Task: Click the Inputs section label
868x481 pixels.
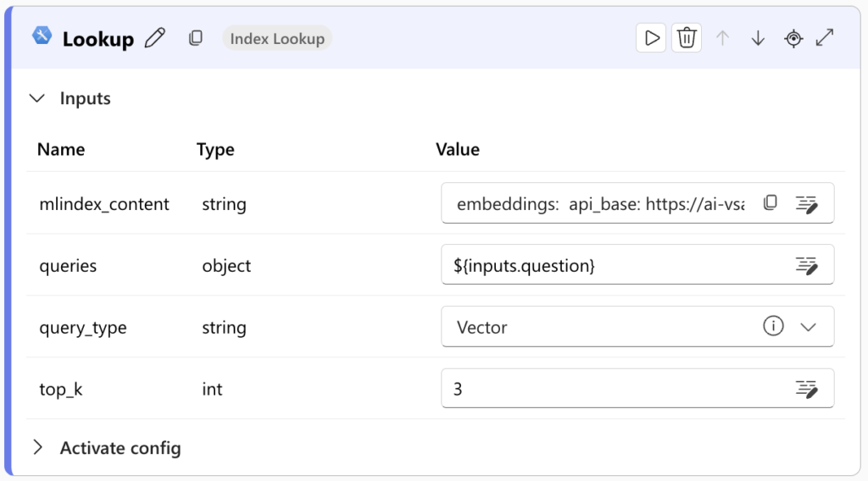Action: [x=86, y=98]
